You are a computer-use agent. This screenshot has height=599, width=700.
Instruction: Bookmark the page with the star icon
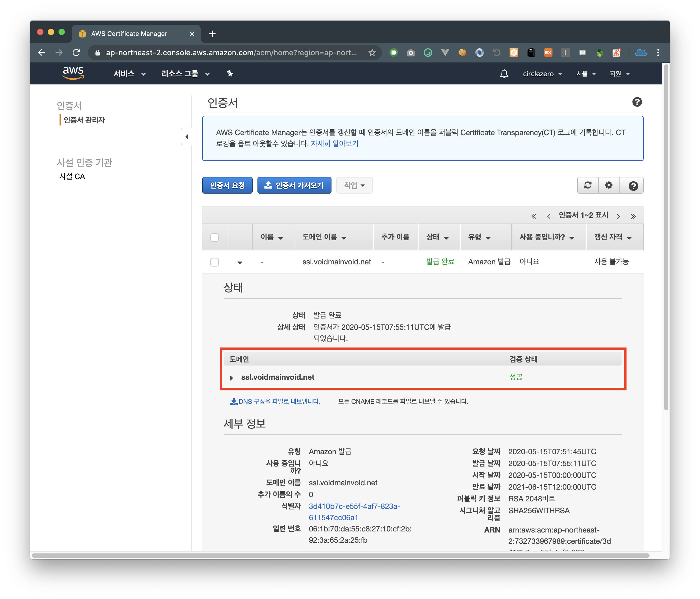click(x=372, y=53)
